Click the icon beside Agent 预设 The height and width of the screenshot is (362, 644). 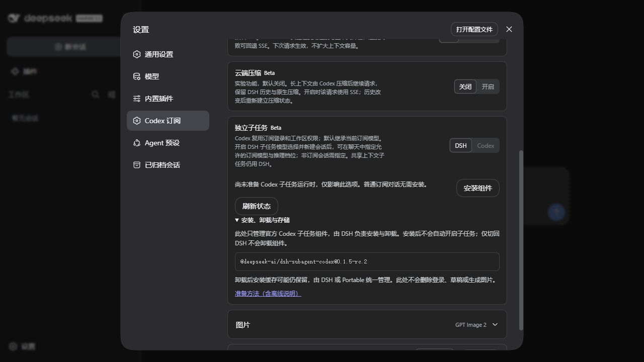pos(137,143)
